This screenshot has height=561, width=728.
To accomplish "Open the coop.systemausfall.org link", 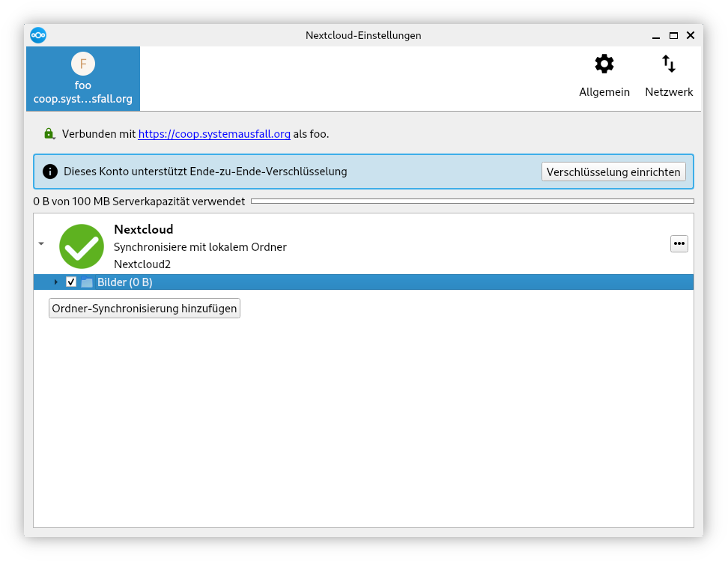I will (x=214, y=134).
